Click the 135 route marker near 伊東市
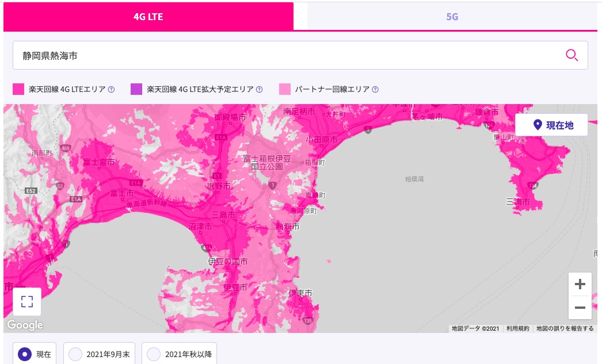The height and width of the screenshot is (364, 602). [307, 320]
